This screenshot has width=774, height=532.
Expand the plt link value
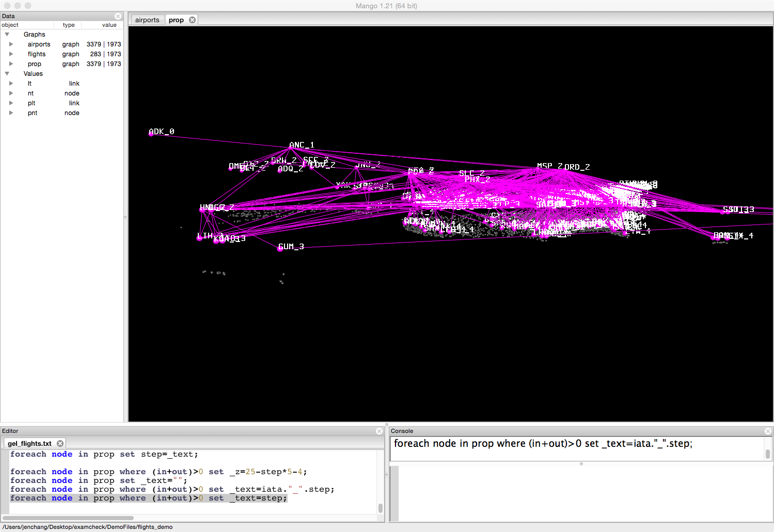(11, 103)
